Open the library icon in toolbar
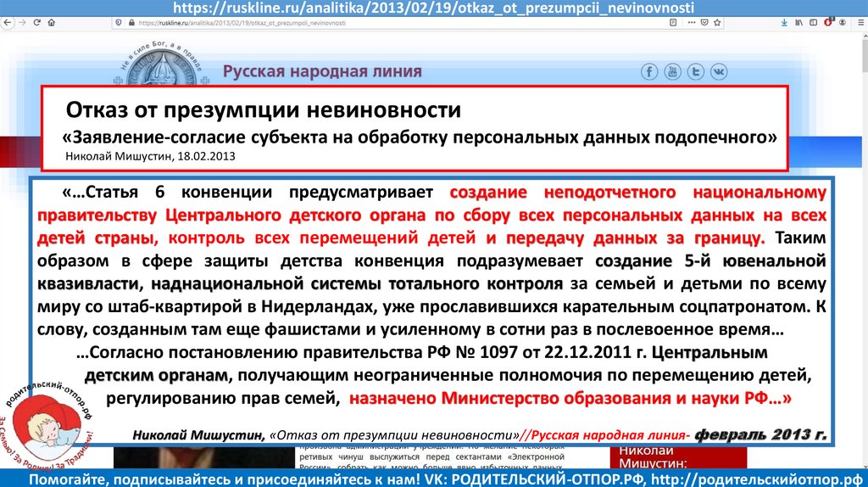The width and height of the screenshot is (868, 487). [798, 23]
